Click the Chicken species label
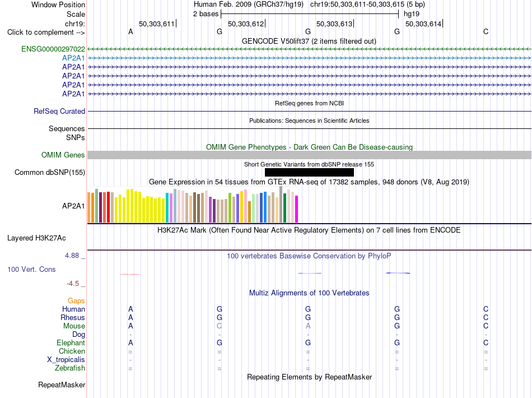532x398 pixels. [x=72, y=351]
